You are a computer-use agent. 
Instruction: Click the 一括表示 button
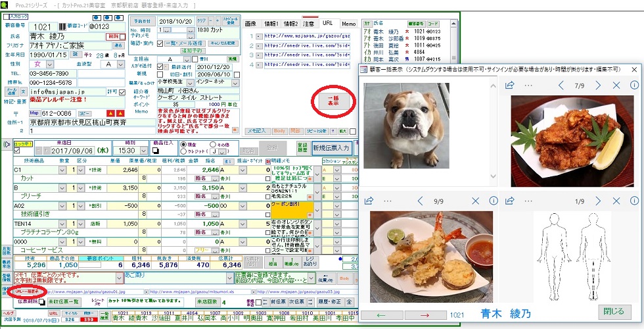click(x=333, y=101)
